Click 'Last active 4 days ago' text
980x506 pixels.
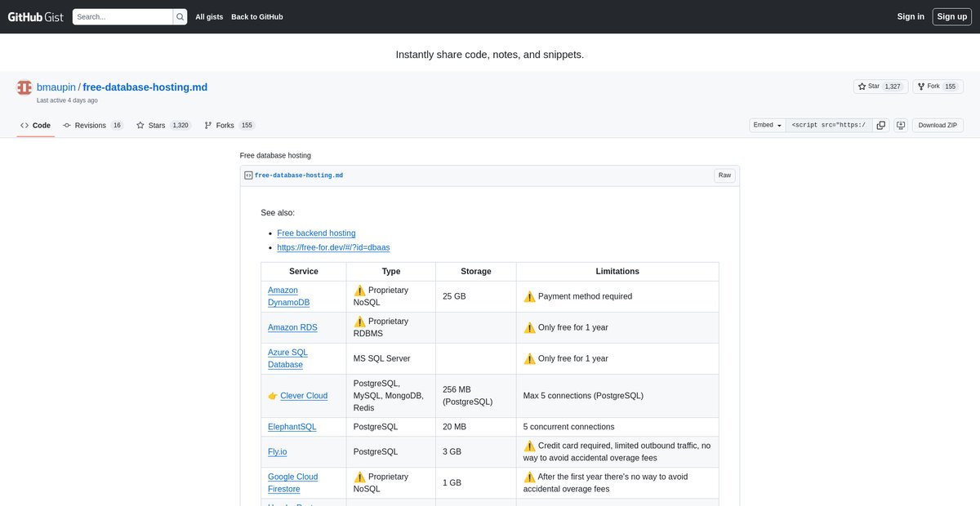coord(67,100)
